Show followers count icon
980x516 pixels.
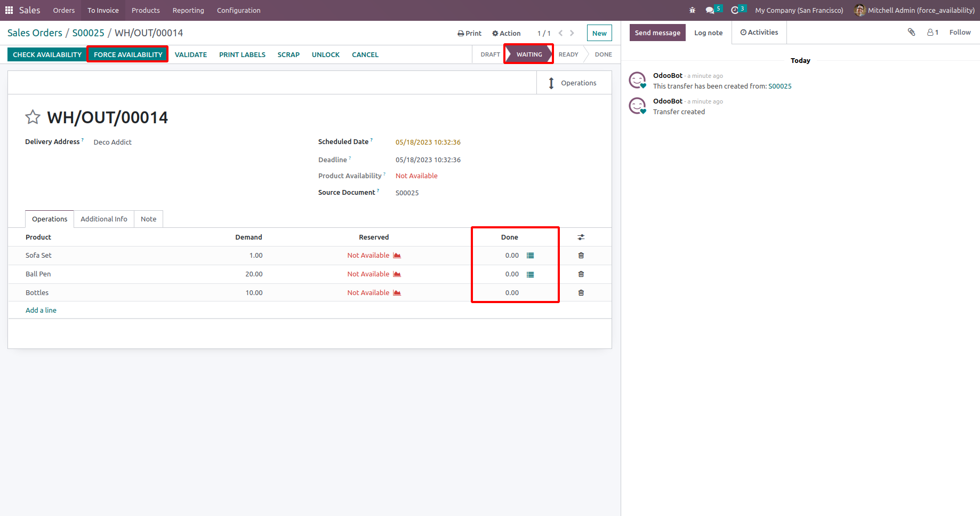933,32
